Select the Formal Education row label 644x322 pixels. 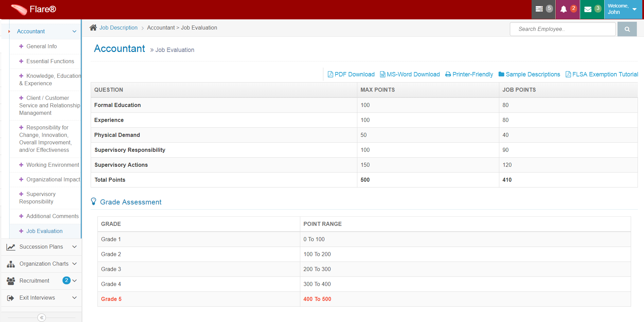(118, 105)
